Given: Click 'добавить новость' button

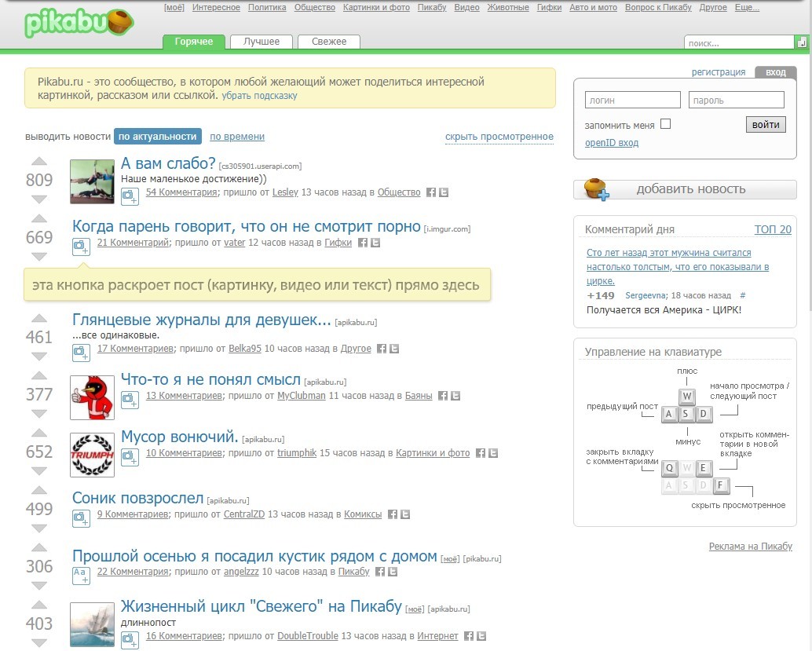Looking at the screenshot, I should [685, 189].
